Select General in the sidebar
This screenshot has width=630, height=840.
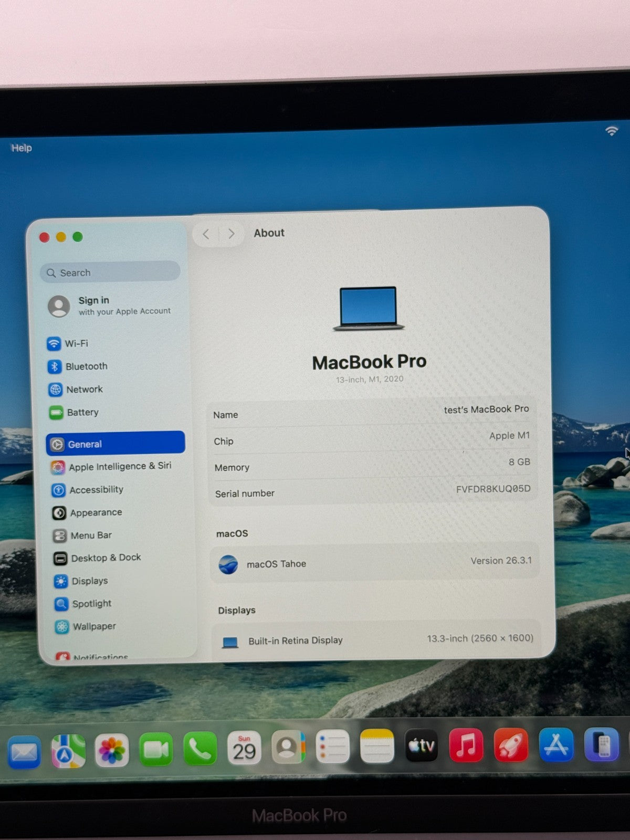pyautogui.click(x=115, y=443)
